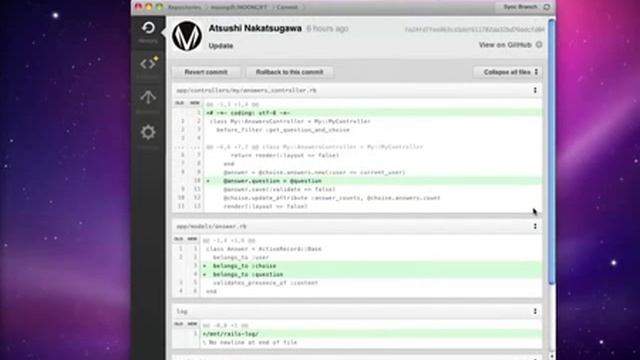Go to Repositories in the breadcrumb
Viewport: 640px width, 360px height.
click(184, 7)
